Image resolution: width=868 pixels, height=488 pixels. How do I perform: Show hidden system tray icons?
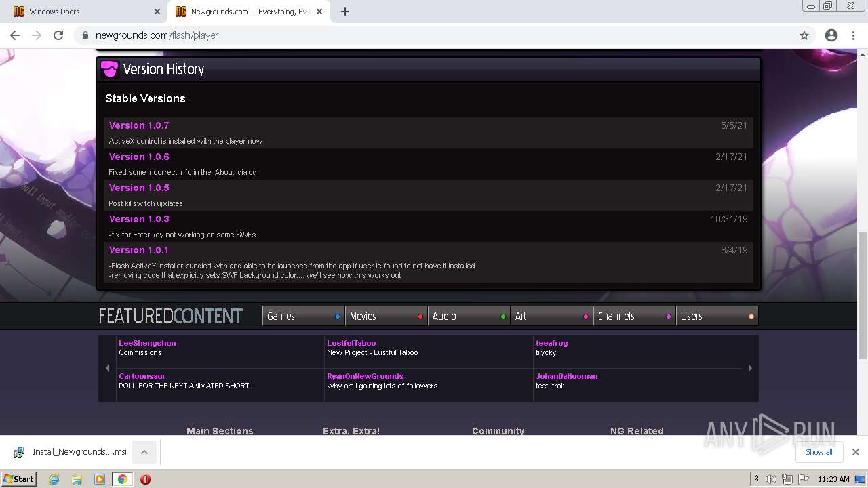point(756,479)
